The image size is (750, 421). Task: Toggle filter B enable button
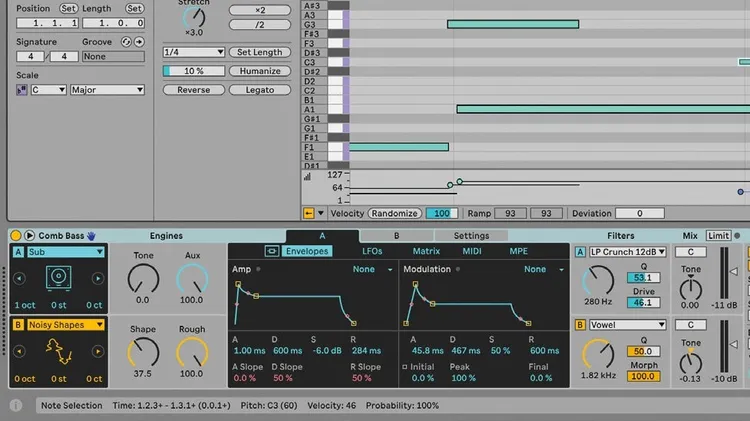[x=580, y=325]
